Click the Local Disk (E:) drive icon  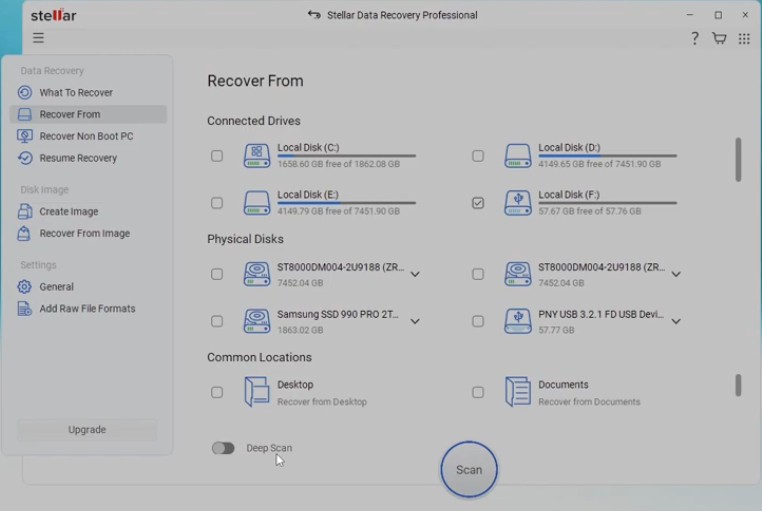tap(257, 203)
